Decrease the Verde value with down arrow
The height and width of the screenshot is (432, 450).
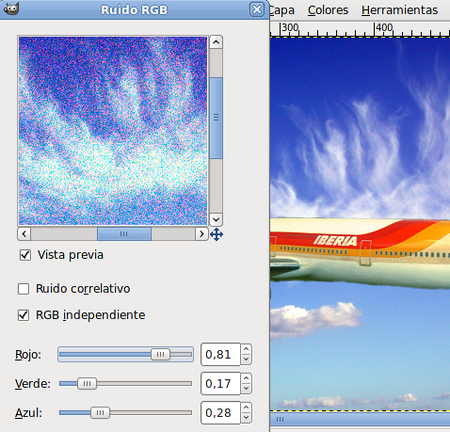pos(246,389)
